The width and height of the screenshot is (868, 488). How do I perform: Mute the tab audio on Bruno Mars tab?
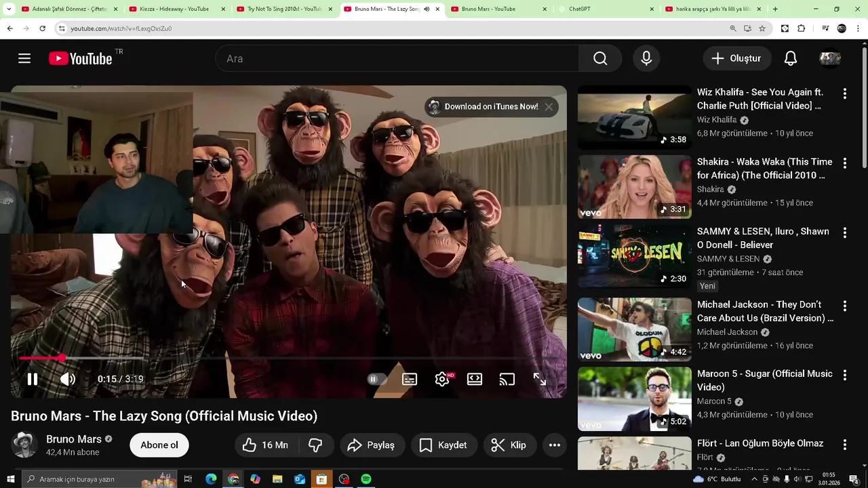pos(427,9)
